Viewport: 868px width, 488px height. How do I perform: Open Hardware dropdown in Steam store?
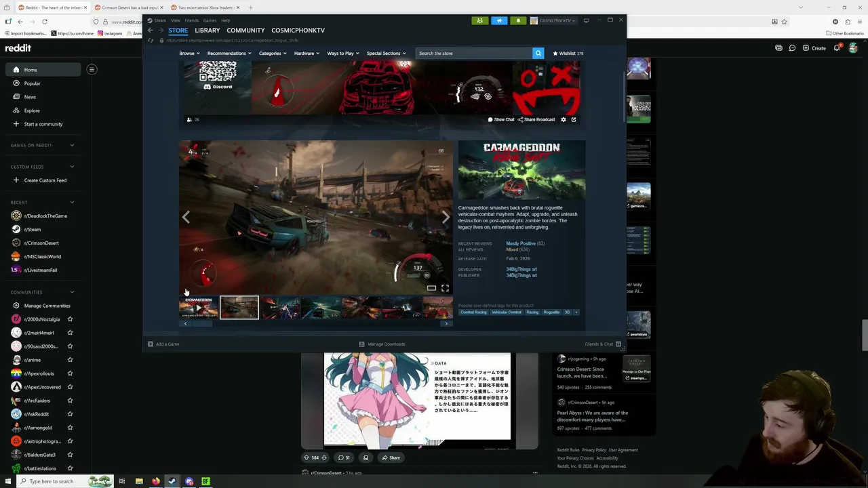coord(307,53)
